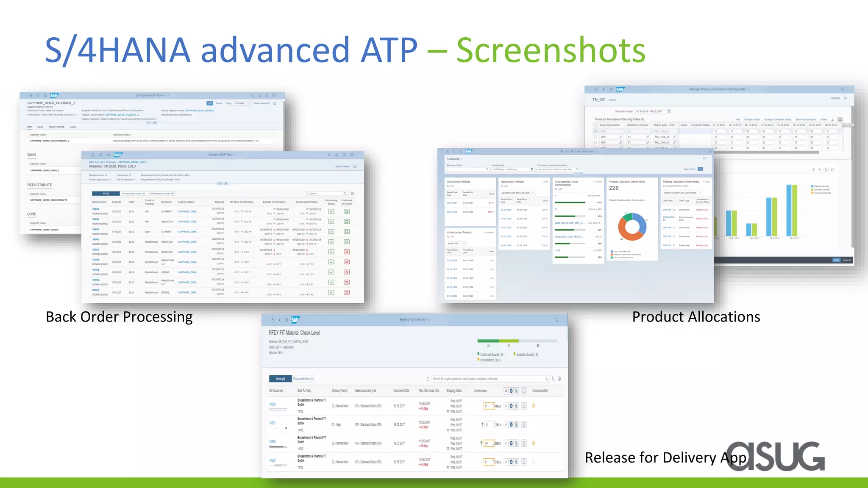Screen dimensions: 868x488
Task: Open SD document 31259 link
Action: pos(272,405)
